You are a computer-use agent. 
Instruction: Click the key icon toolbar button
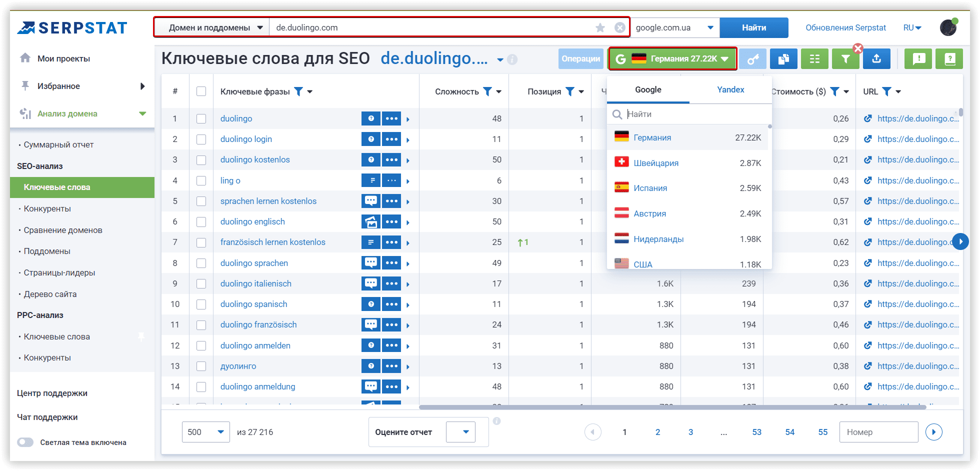pos(753,59)
